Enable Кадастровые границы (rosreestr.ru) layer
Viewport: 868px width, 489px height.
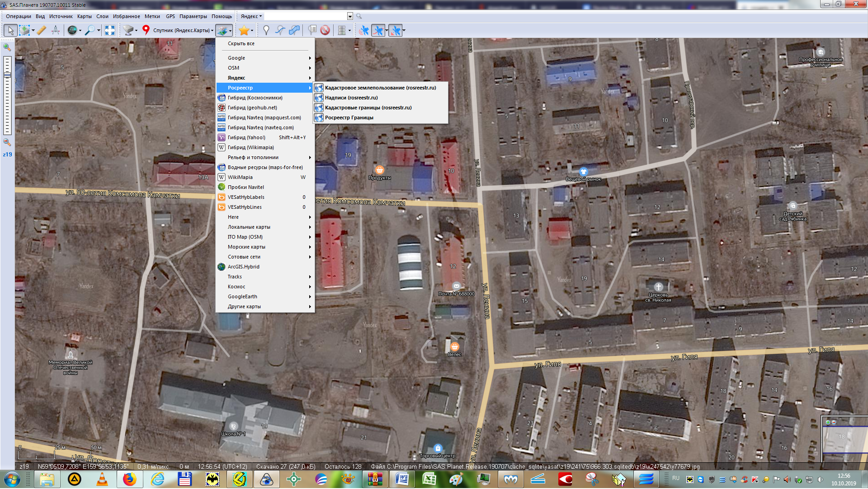[368, 108]
